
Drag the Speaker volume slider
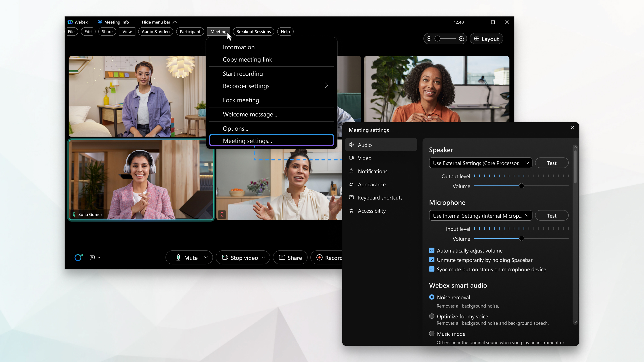click(521, 186)
